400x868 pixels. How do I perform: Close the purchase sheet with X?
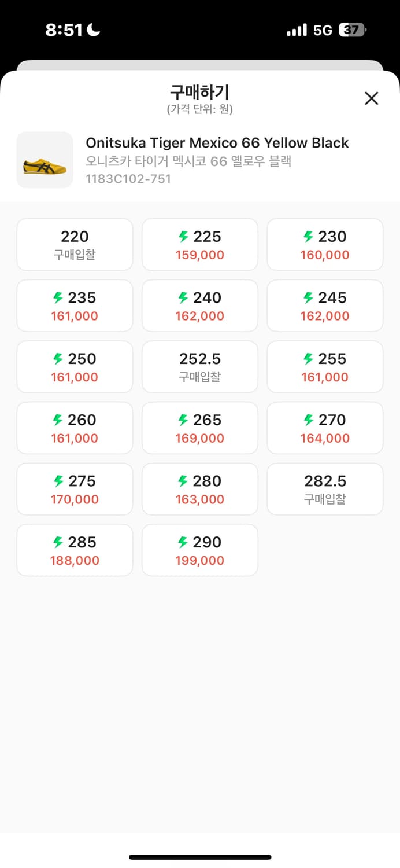(371, 98)
